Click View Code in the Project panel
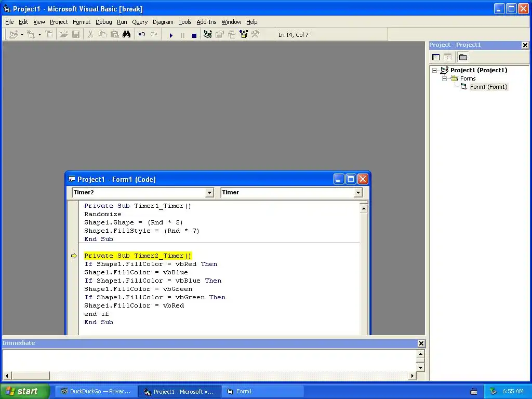532x399 pixels. [x=436, y=57]
